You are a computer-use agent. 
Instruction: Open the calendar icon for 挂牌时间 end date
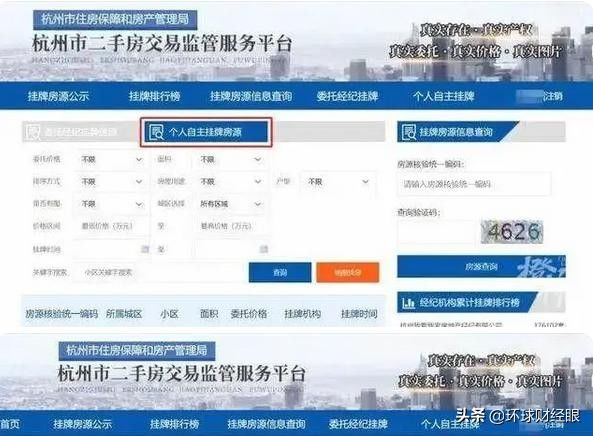264,249
